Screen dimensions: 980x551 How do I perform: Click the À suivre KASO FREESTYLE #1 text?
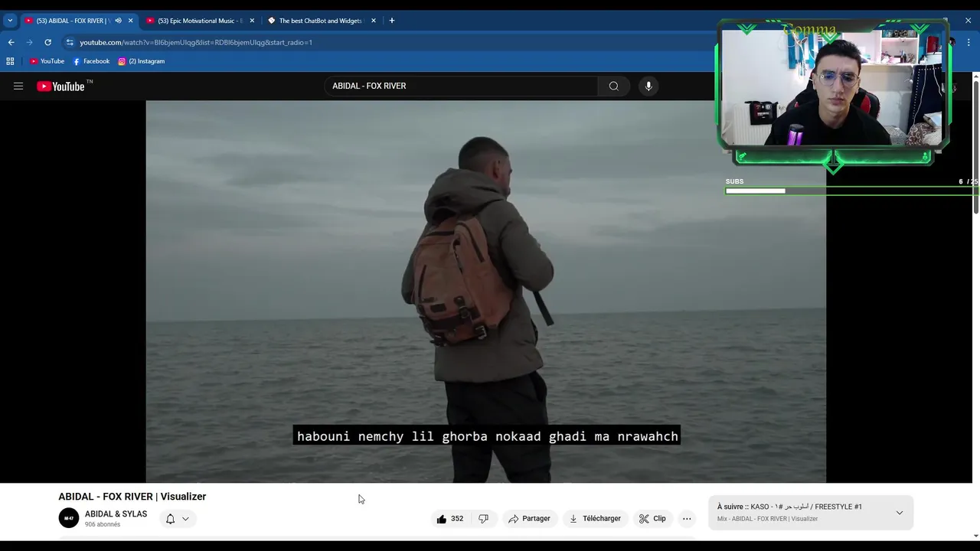click(789, 507)
